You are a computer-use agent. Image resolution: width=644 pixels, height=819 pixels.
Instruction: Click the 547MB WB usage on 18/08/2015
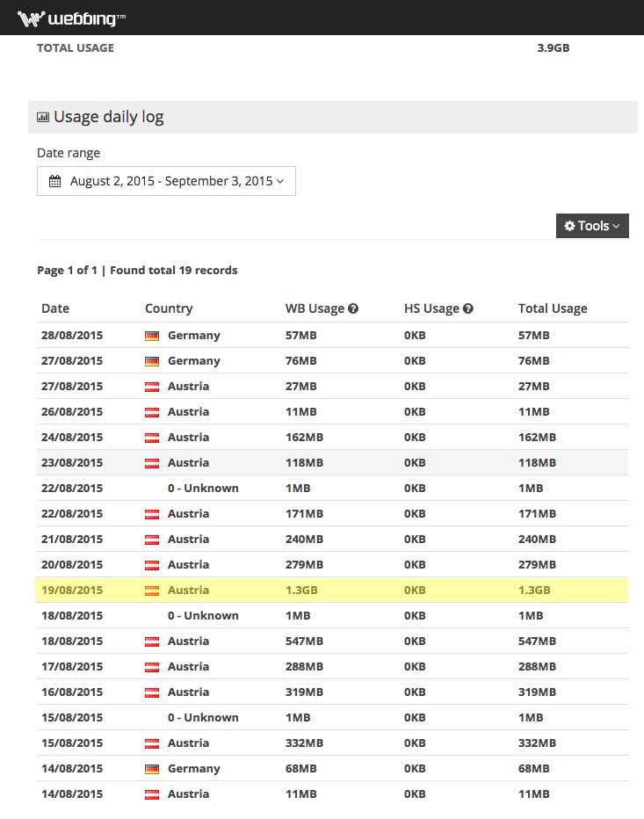[304, 641]
